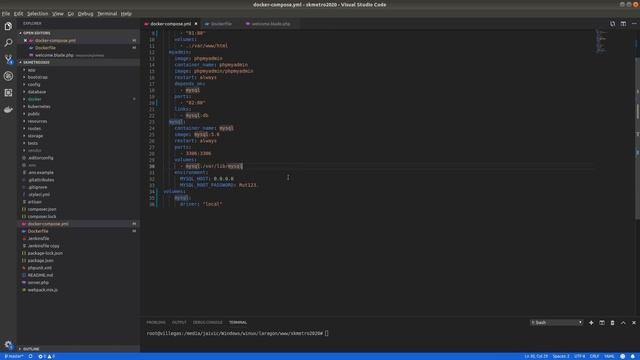Switch to the welcome.blade.php editor tab
640x360 pixels.
(271, 24)
